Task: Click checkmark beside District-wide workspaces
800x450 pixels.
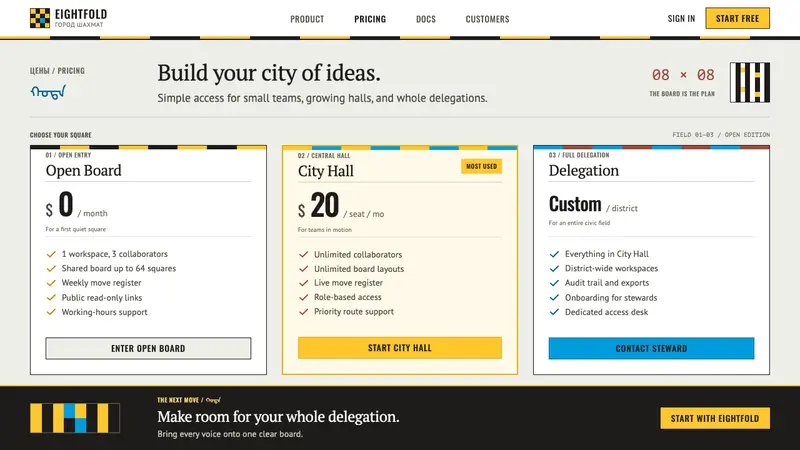Action: (554, 268)
